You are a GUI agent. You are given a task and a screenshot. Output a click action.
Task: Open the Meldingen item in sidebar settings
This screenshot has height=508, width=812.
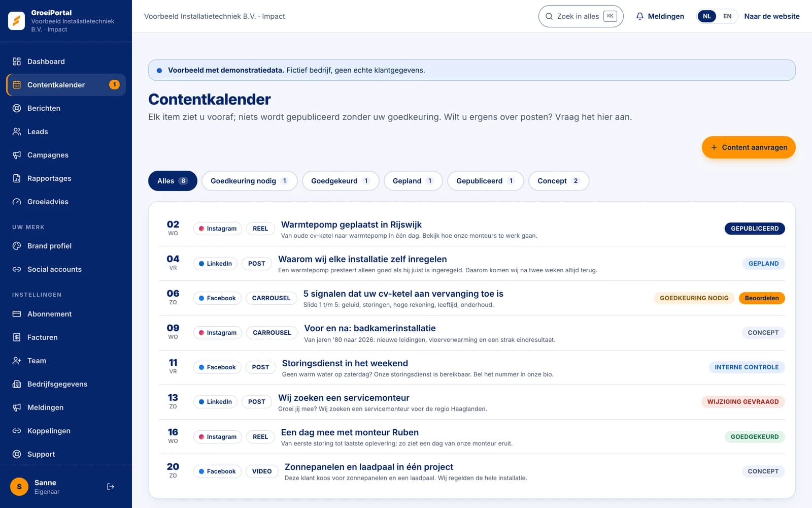pyautogui.click(x=66, y=407)
